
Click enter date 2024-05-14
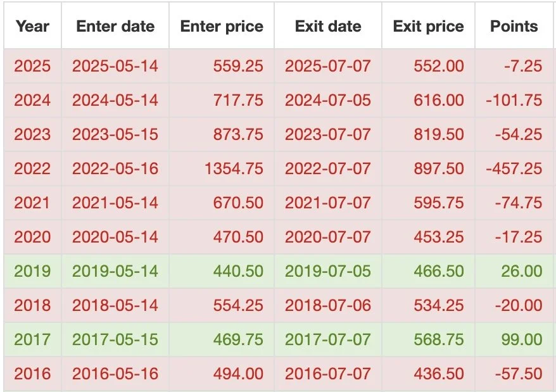pos(115,100)
